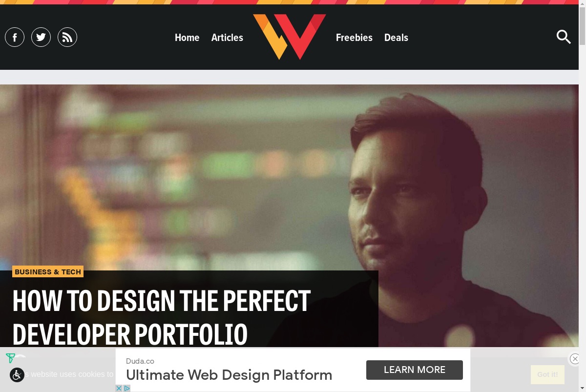Click the AdChoices triangle icon
The image size is (586, 392).
click(x=126, y=389)
